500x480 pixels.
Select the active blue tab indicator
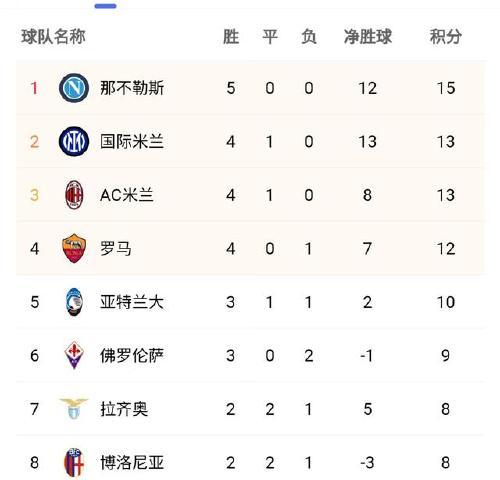tap(105, 6)
